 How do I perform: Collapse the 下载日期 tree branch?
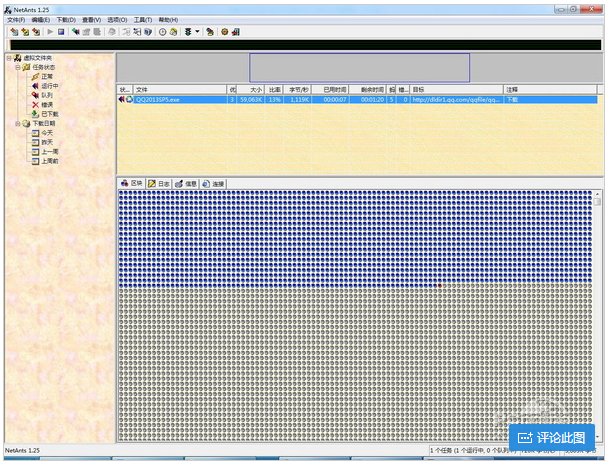coord(16,123)
